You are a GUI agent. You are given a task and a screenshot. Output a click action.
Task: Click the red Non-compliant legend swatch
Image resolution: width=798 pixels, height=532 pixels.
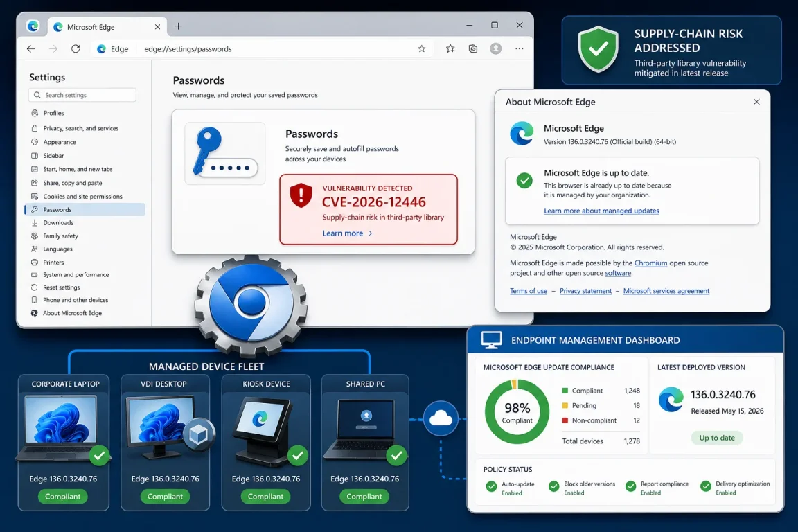[565, 420]
